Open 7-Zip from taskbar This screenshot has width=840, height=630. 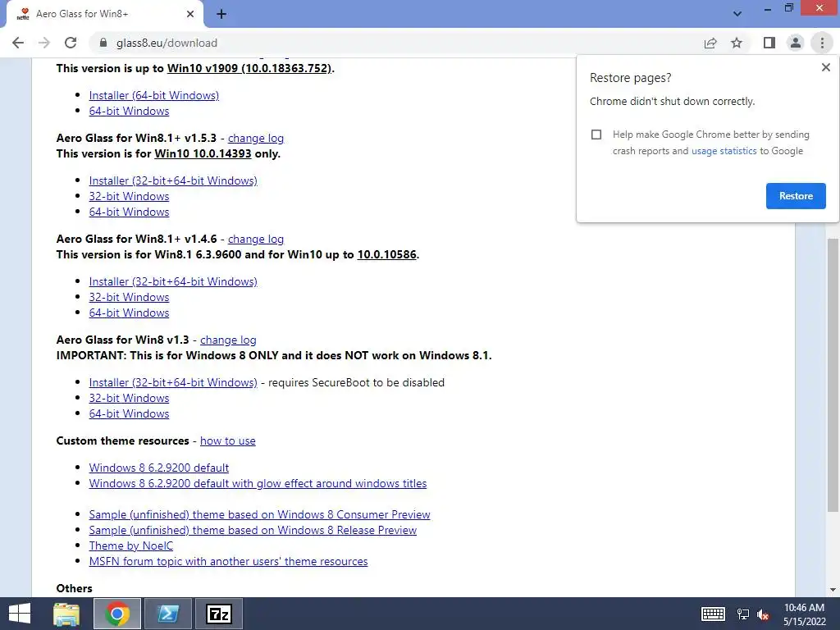point(219,614)
